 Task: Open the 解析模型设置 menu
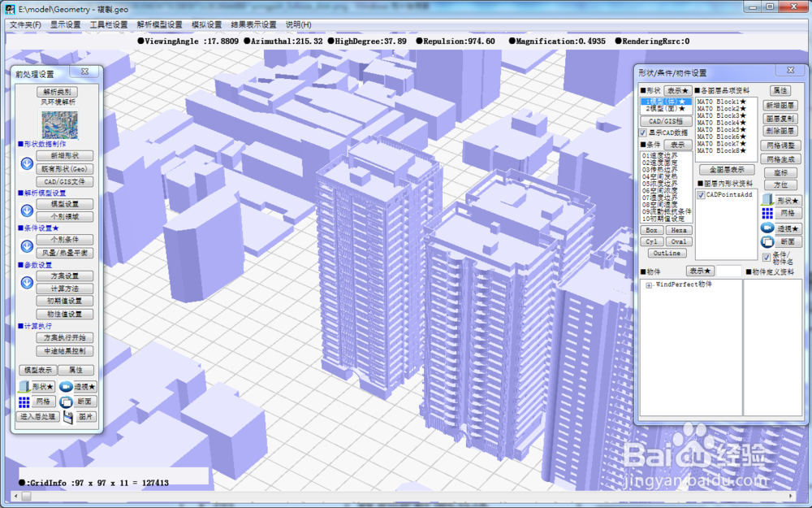click(159, 25)
